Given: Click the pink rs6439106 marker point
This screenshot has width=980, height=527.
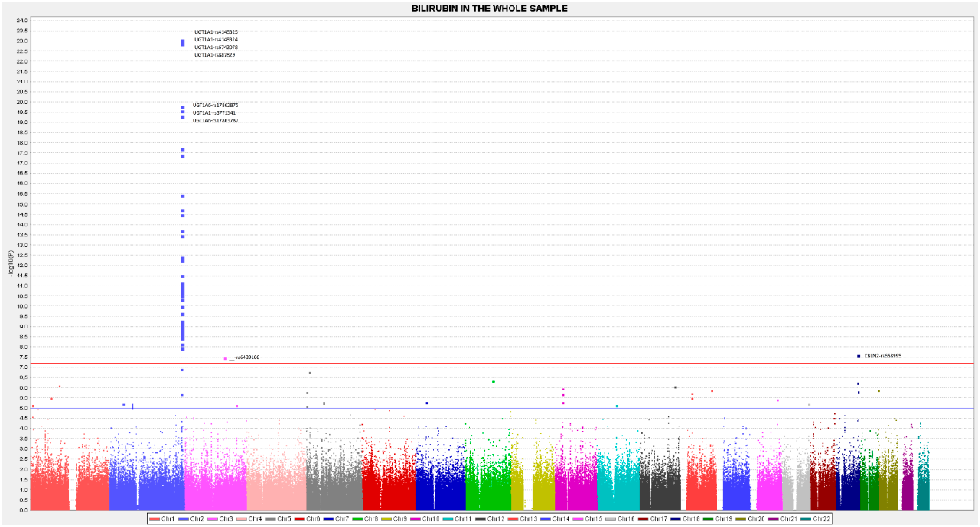Looking at the screenshot, I should click(x=225, y=359).
